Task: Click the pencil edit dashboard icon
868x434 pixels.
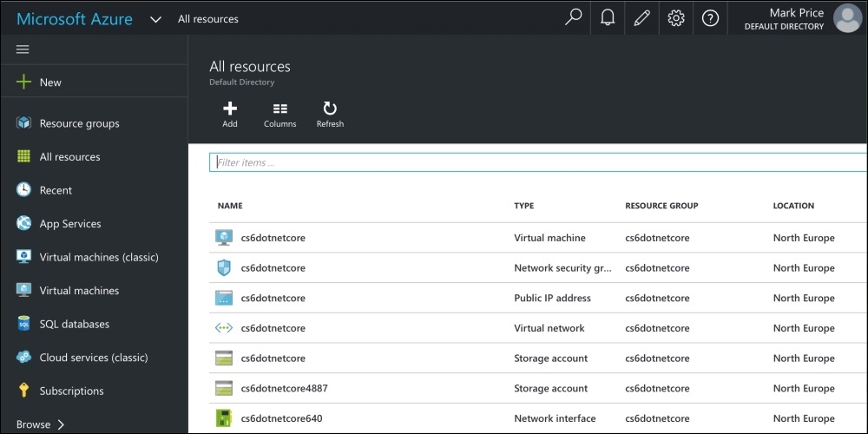Action: (x=641, y=18)
